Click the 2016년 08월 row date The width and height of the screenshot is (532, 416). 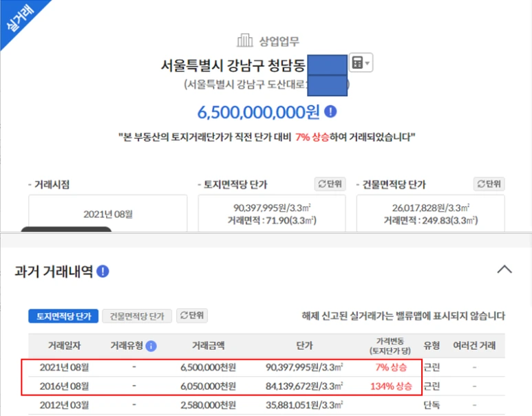point(64,386)
